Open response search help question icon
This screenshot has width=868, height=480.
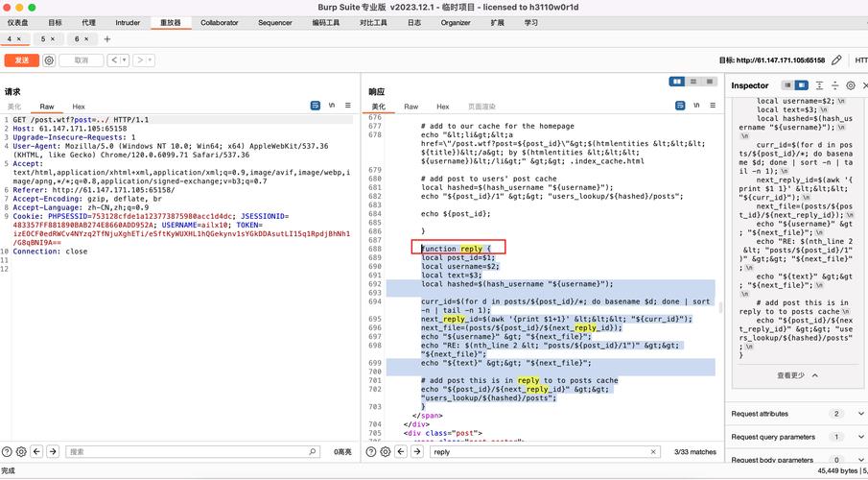(x=371, y=452)
